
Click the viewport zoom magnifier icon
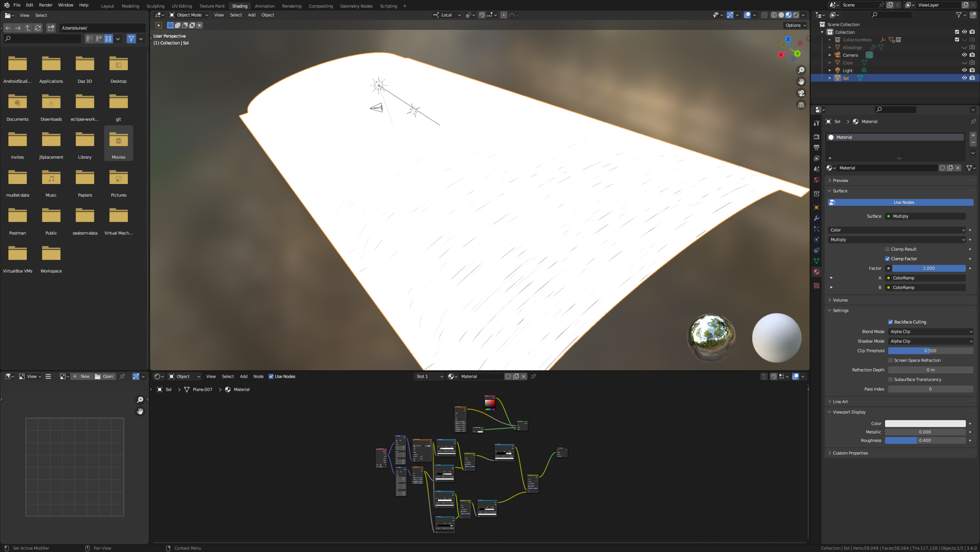point(801,70)
